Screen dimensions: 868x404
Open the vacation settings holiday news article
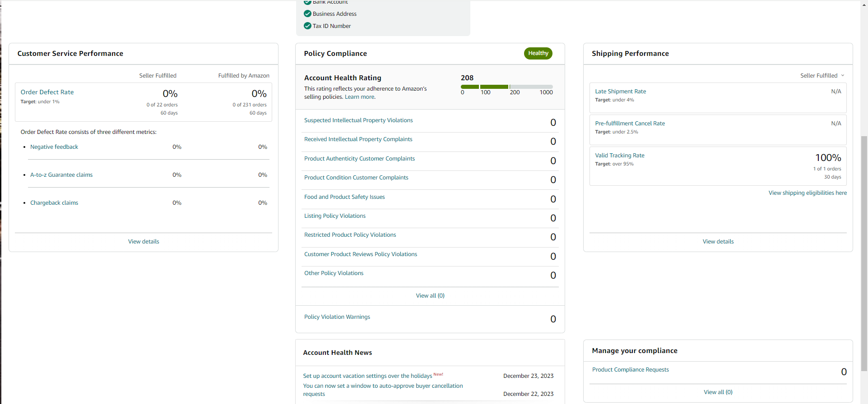367,376
